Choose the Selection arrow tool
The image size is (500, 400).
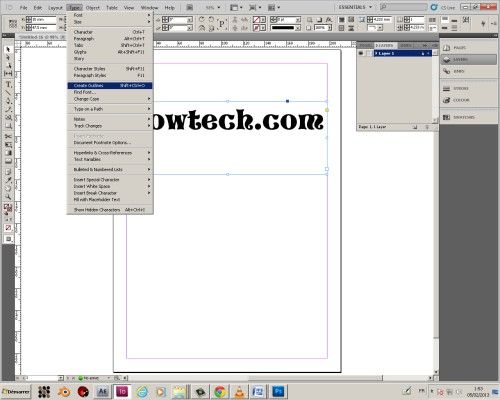tap(8, 49)
